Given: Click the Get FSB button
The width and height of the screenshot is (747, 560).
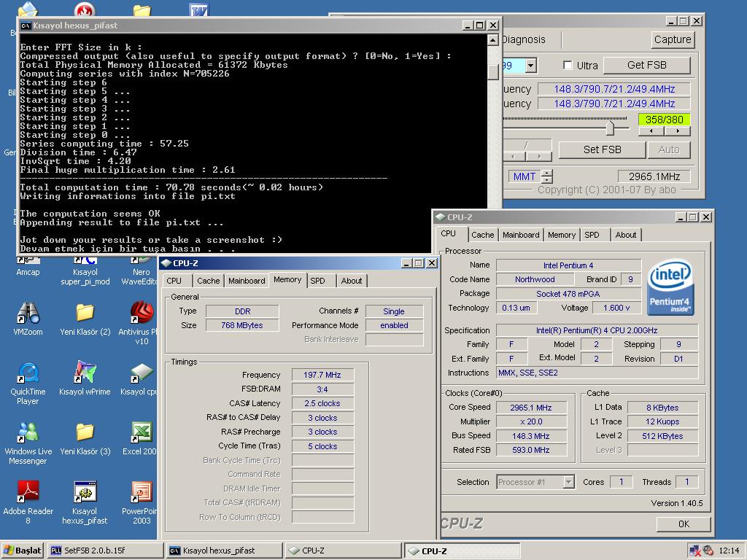Looking at the screenshot, I should pyautogui.click(x=646, y=65).
